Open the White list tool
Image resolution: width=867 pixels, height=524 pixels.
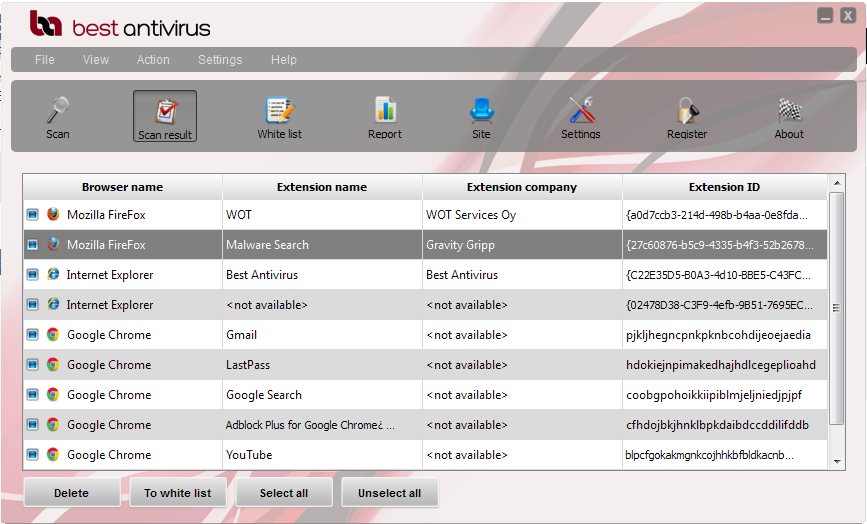click(x=279, y=117)
